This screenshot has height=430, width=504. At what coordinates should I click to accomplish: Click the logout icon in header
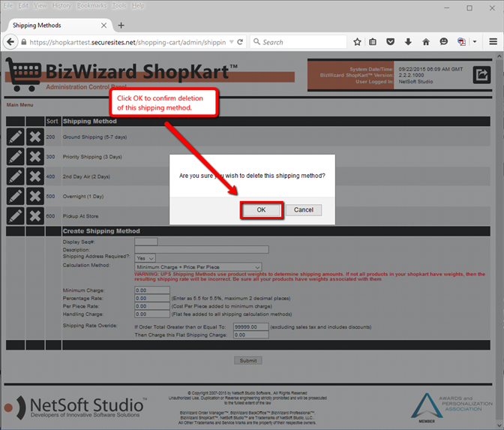click(x=481, y=75)
